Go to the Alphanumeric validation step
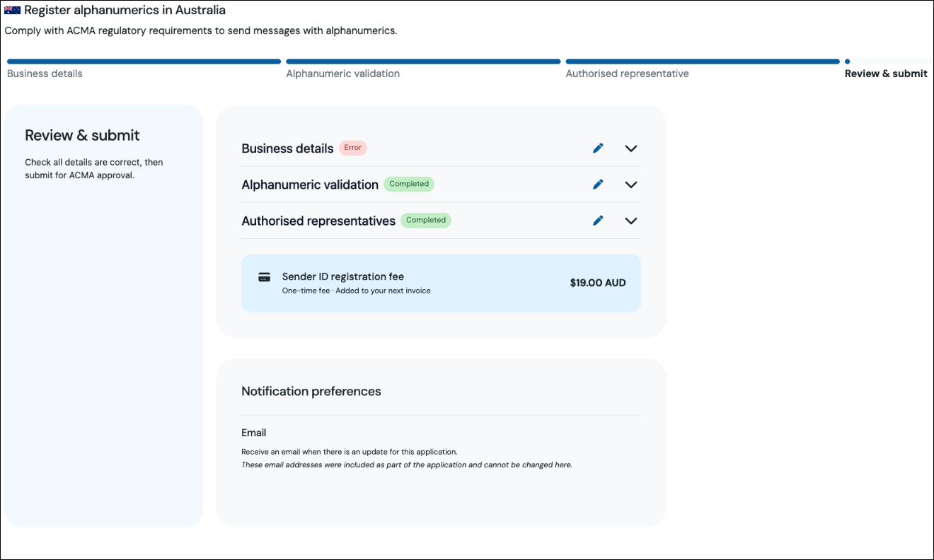This screenshot has width=934, height=560. [343, 74]
